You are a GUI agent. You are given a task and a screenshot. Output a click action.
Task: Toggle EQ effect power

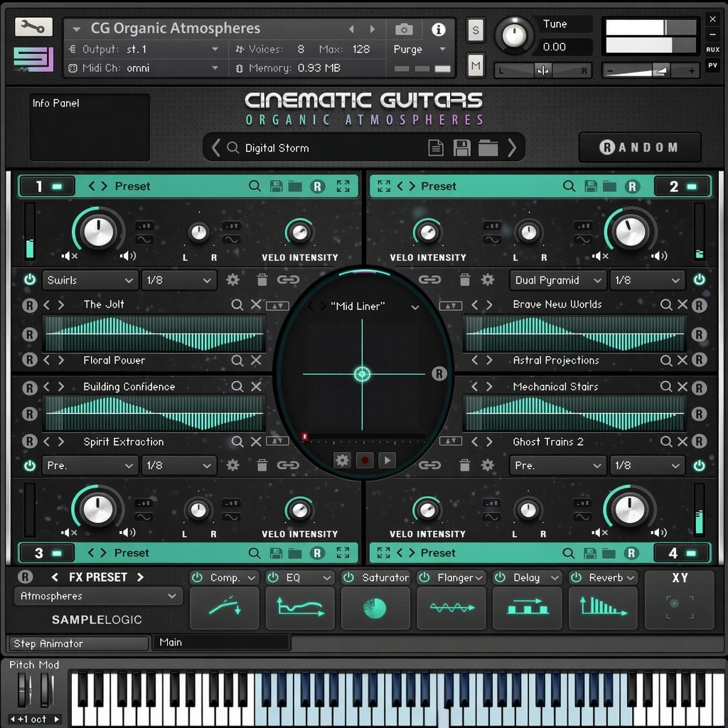(x=273, y=577)
